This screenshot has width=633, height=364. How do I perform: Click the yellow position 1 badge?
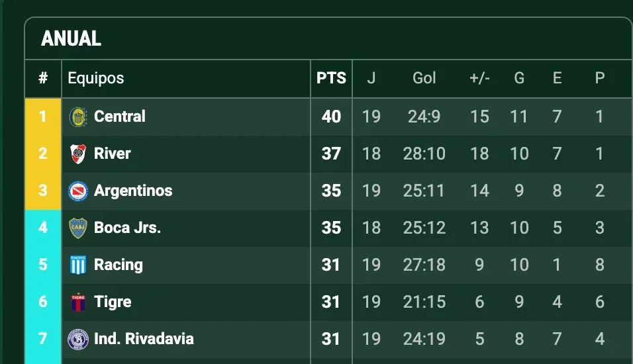43,116
